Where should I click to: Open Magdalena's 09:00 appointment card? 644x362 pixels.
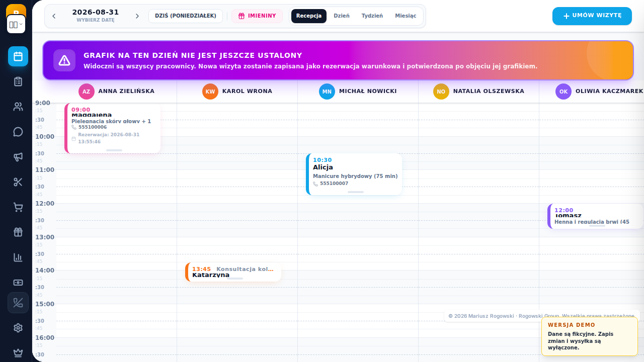tap(113, 128)
